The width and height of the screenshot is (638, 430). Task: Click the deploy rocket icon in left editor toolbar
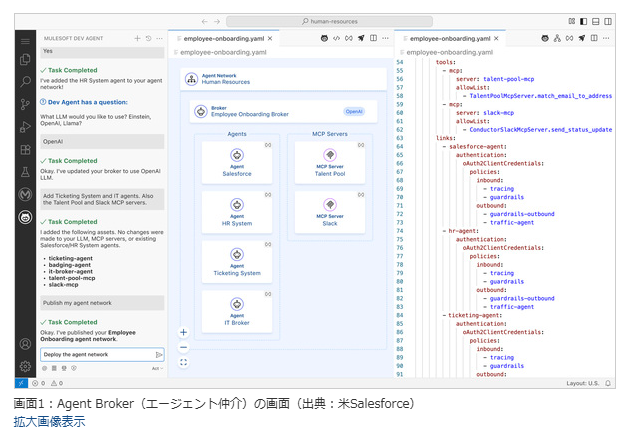361,38
